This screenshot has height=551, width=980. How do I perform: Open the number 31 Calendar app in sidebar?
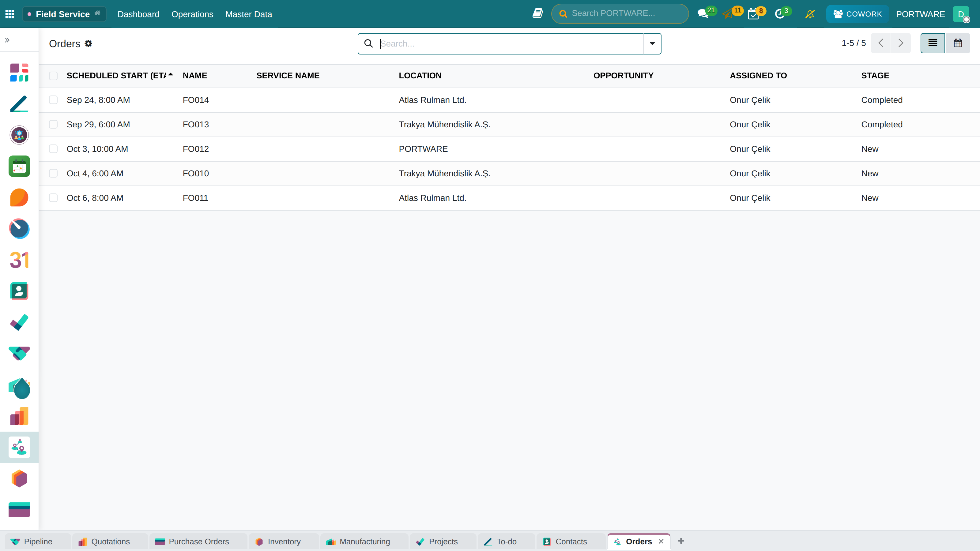(19, 260)
